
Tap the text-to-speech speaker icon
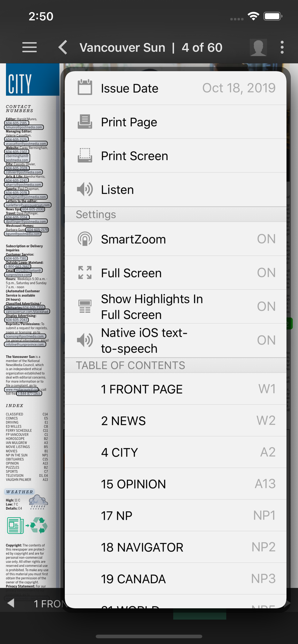[x=85, y=340]
